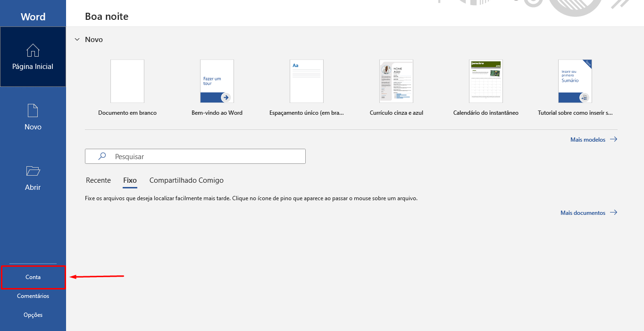Select the Fixo tab

(x=130, y=180)
